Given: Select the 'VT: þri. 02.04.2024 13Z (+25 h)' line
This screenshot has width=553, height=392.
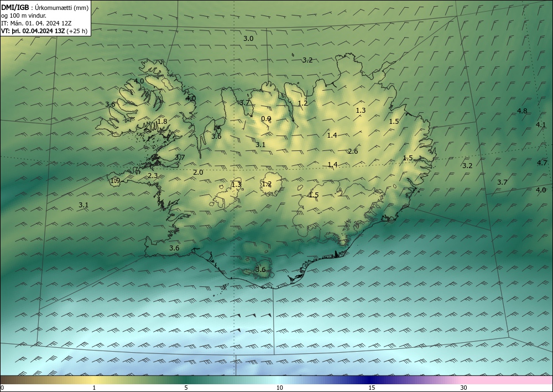Looking at the screenshot, I should pyautogui.click(x=44, y=31).
